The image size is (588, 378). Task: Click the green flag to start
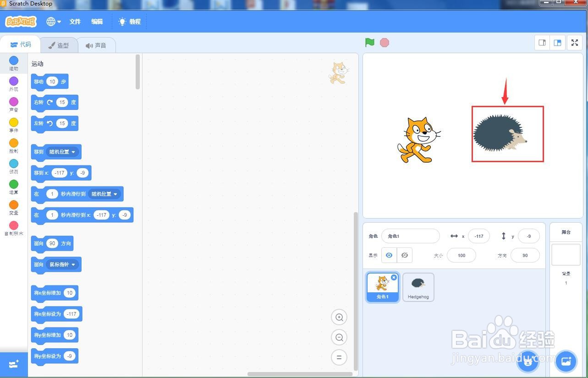(370, 43)
